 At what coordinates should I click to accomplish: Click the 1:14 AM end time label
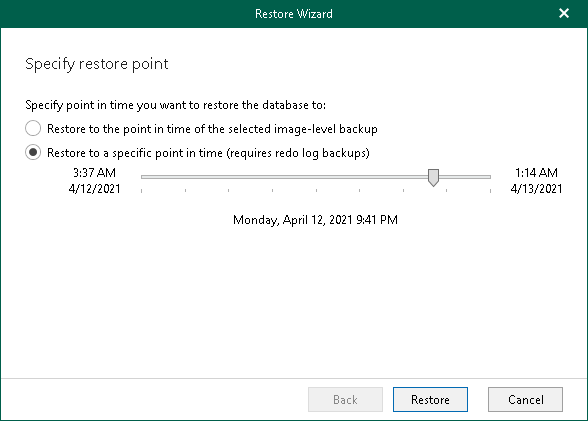(x=536, y=173)
